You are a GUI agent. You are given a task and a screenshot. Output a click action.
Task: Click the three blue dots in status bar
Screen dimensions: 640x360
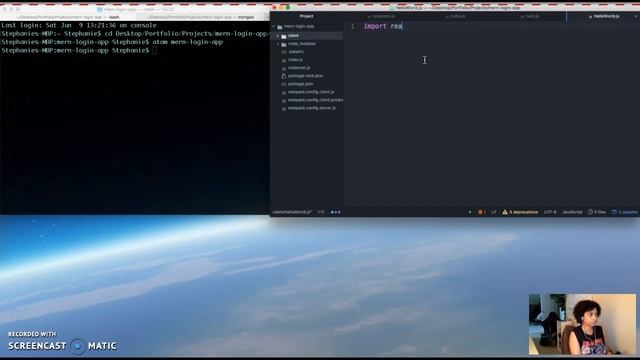(336, 212)
